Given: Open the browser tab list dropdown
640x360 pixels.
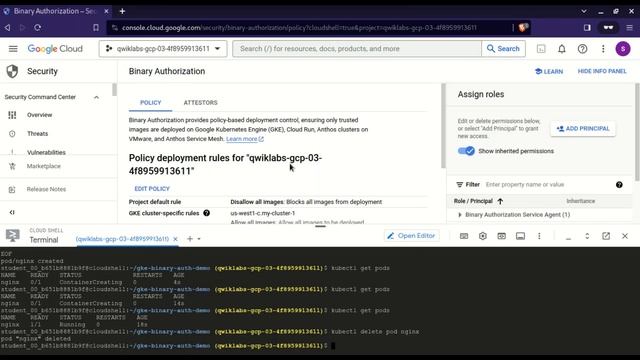Looking at the screenshot, I should (x=584, y=11).
